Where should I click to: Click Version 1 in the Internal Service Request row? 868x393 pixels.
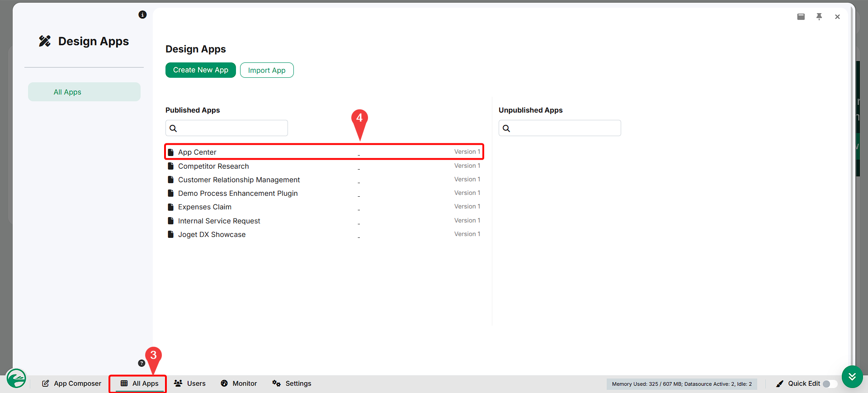click(x=467, y=220)
